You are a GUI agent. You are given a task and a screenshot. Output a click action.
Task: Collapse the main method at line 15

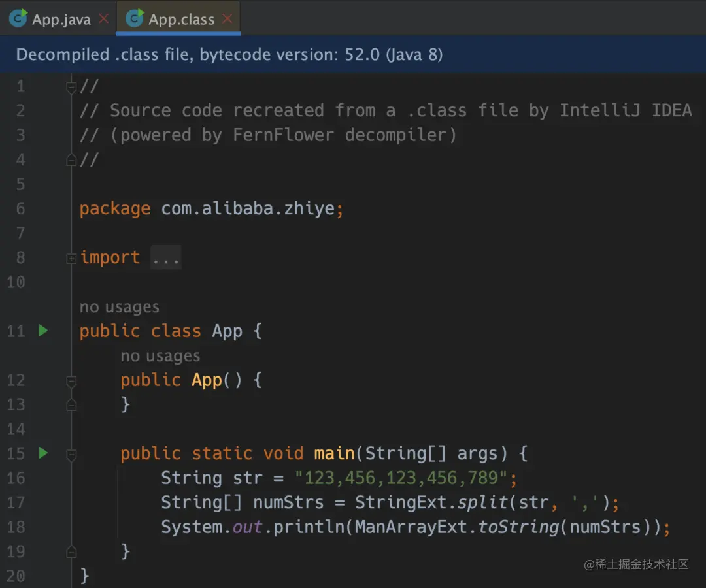coord(71,455)
